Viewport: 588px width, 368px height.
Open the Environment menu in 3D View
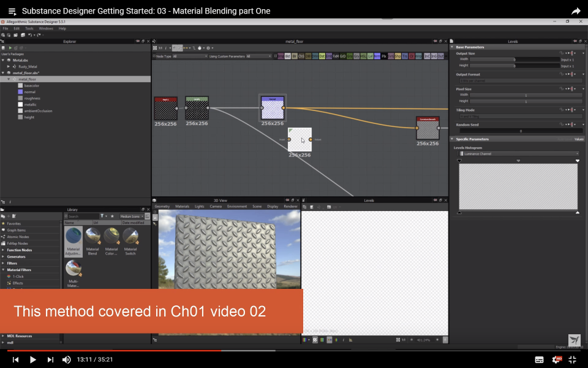coord(237,207)
